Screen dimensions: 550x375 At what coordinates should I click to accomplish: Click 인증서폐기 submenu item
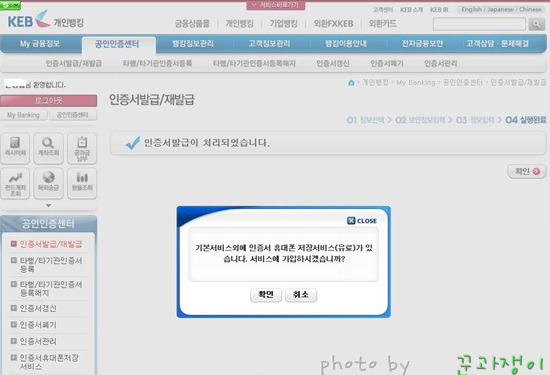[x=387, y=63]
